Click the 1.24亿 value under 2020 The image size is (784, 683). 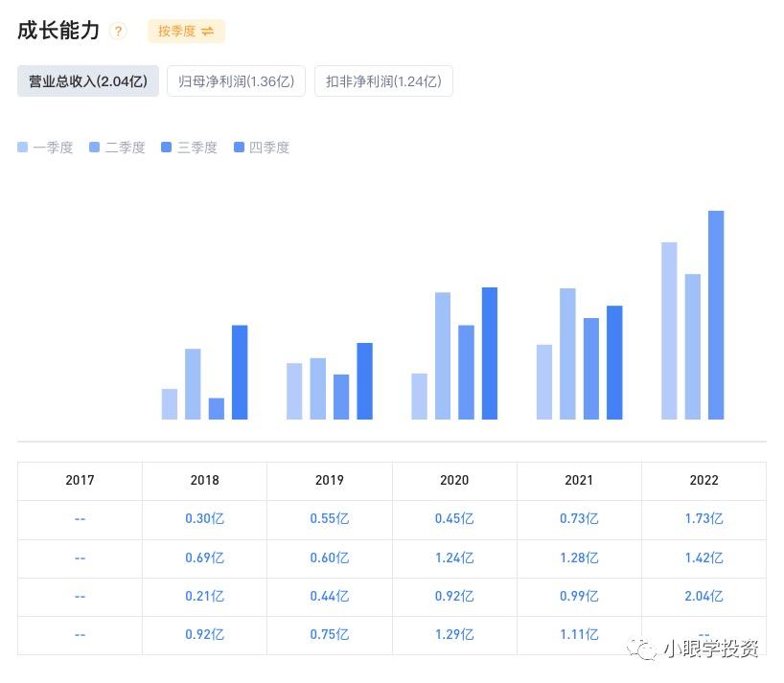tap(454, 558)
